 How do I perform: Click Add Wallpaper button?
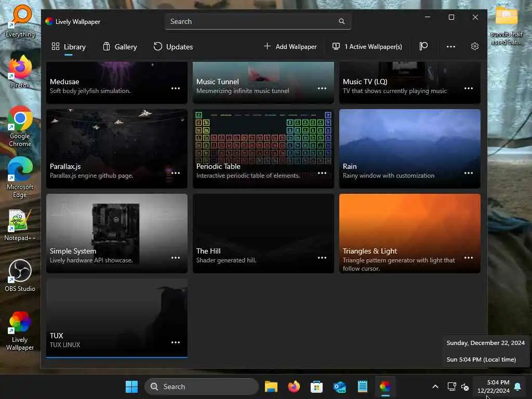tap(290, 46)
